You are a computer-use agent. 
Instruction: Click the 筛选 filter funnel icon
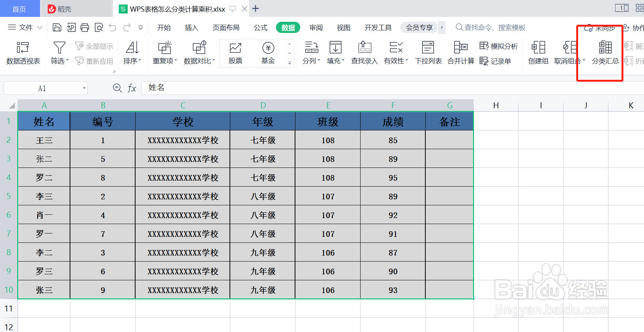point(60,48)
